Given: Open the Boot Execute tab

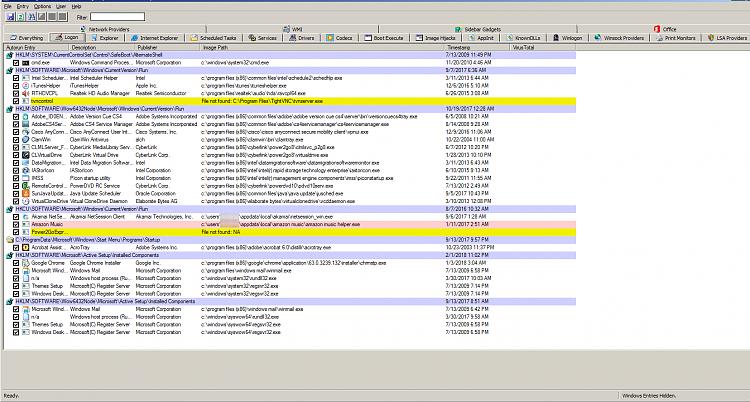Looking at the screenshot, I should (x=384, y=38).
